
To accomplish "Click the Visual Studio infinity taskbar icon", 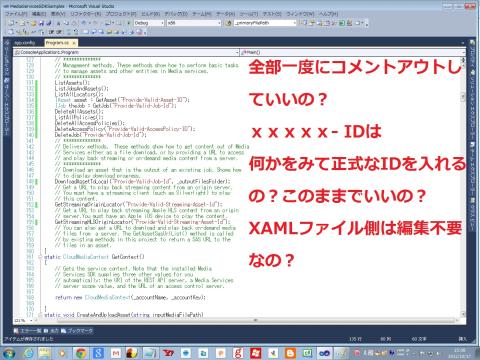I will 325,353.
